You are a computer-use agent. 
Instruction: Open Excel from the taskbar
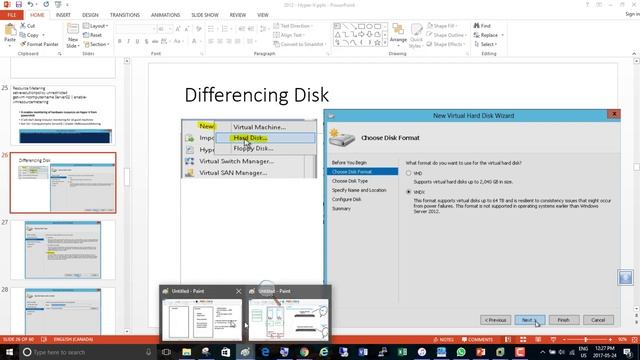coord(402,352)
